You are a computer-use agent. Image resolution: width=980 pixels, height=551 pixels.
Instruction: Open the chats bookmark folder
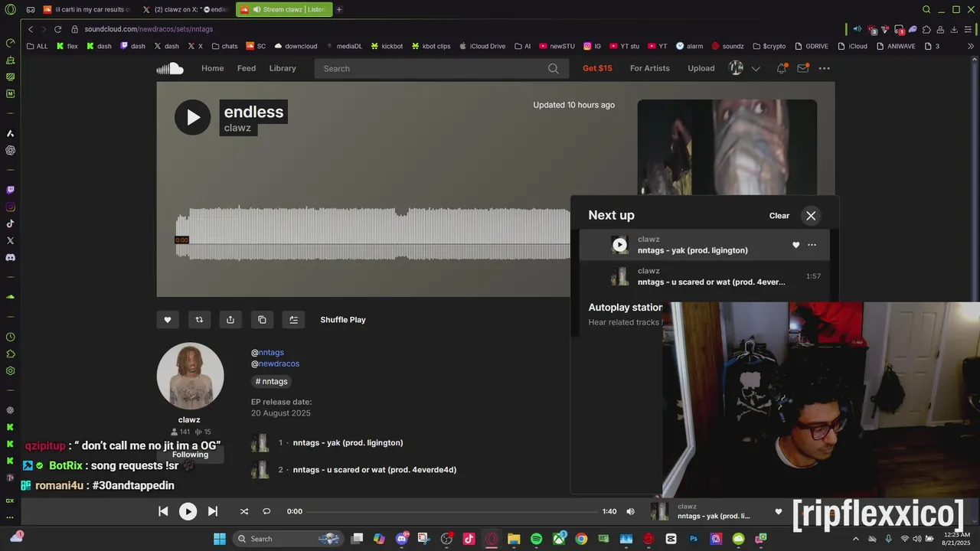click(224, 46)
